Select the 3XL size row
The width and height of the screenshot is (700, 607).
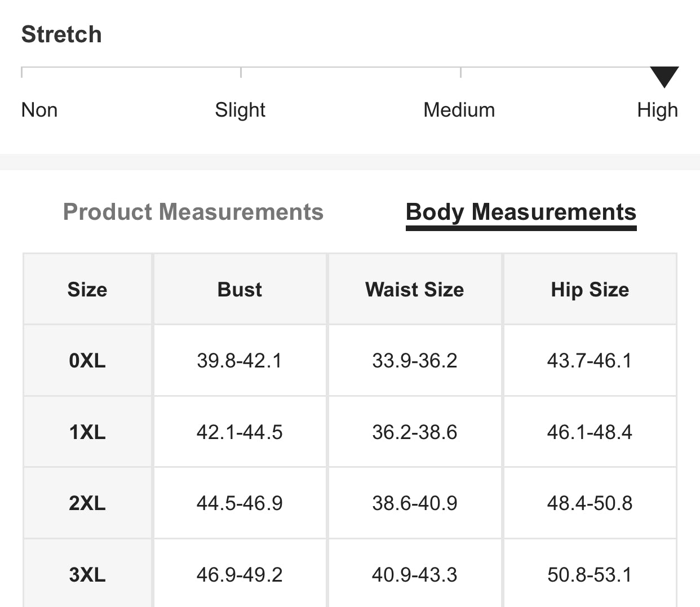click(87, 575)
